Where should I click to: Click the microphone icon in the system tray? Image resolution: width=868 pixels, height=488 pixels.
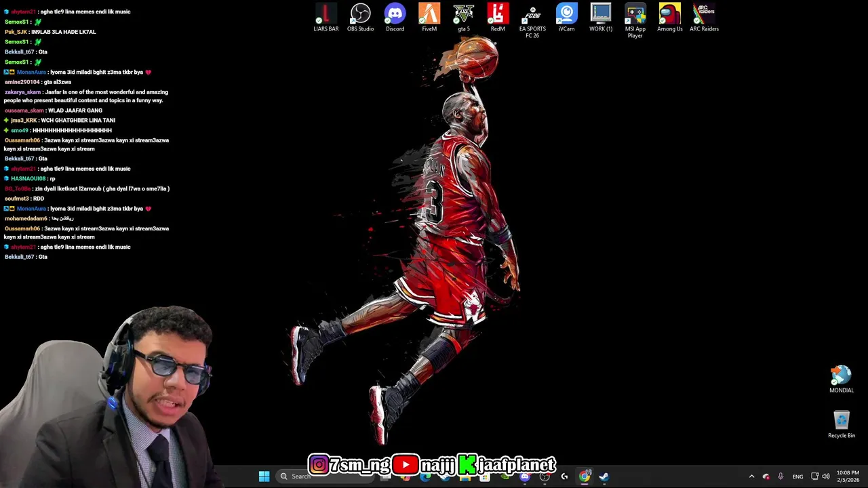tap(781, 476)
